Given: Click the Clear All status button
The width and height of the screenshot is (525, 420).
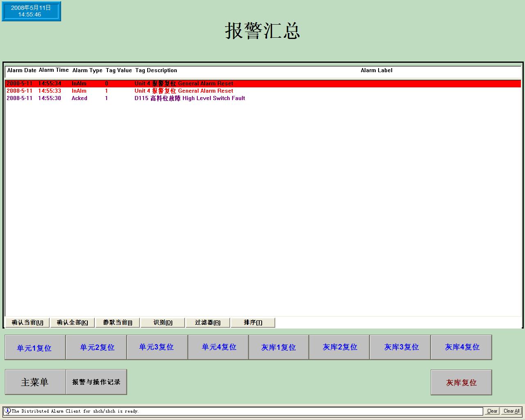Looking at the screenshot, I should [x=511, y=411].
